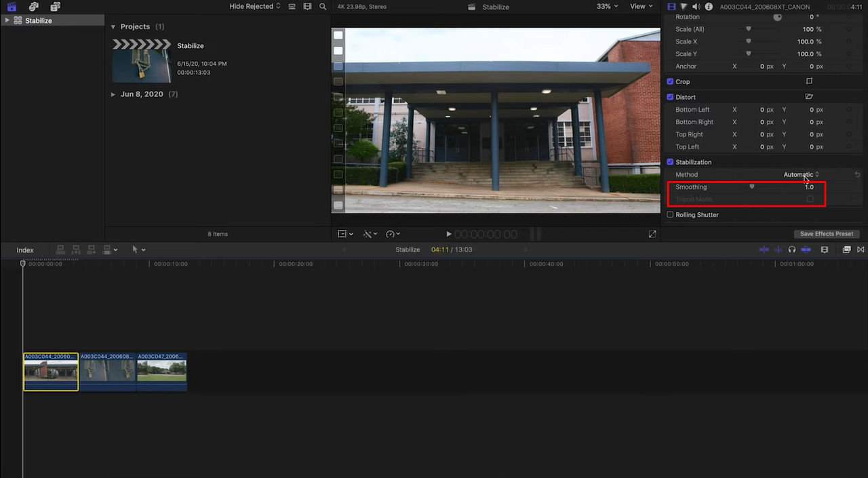The image size is (868, 478).
Task: Select the Video inspector icon
Action: point(671,7)
